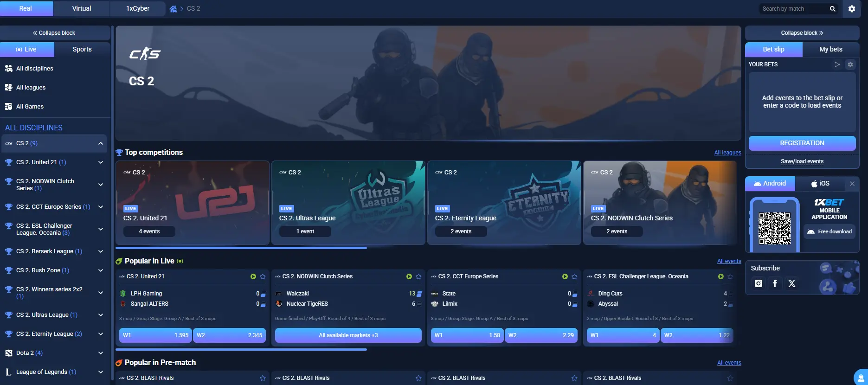Go to home via breadcrumb icon
This screenshot has height=385, width=868.
(173, 9)
